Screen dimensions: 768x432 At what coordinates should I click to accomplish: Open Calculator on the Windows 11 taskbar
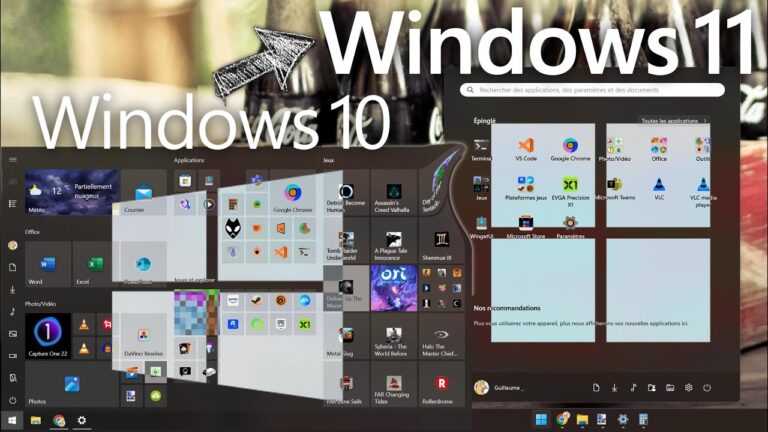point(643,420)
